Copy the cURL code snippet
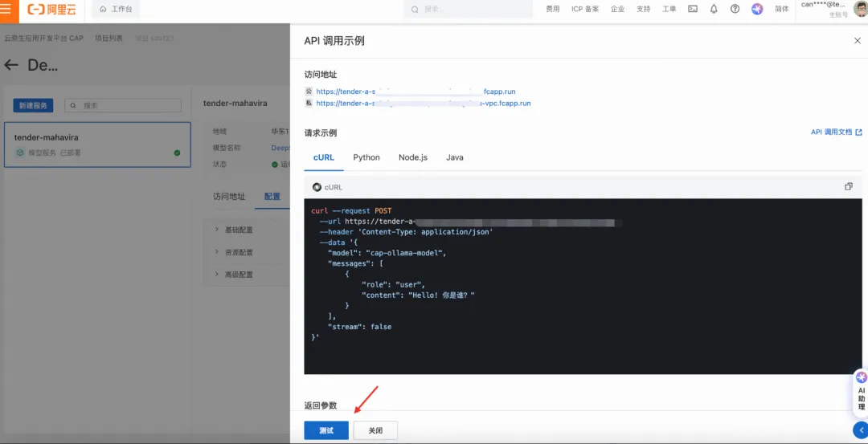Viewport: 868px width, 444px height. tap(848, 187)
